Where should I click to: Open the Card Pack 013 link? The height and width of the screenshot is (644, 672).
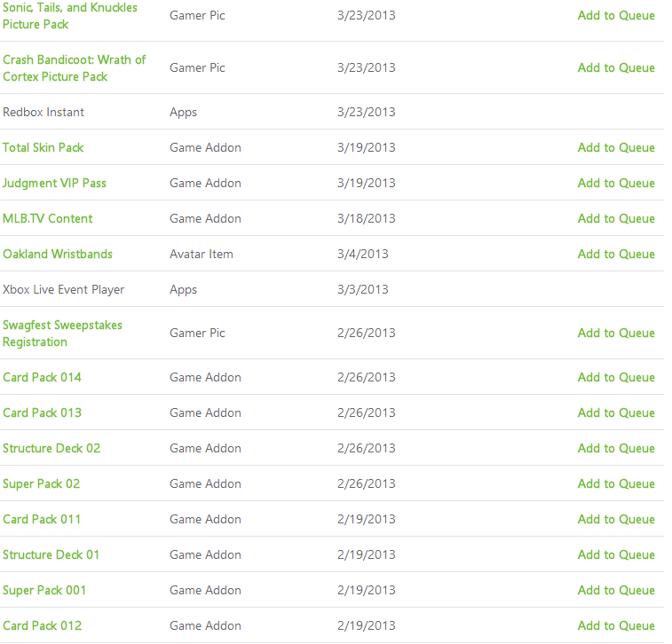42,413
